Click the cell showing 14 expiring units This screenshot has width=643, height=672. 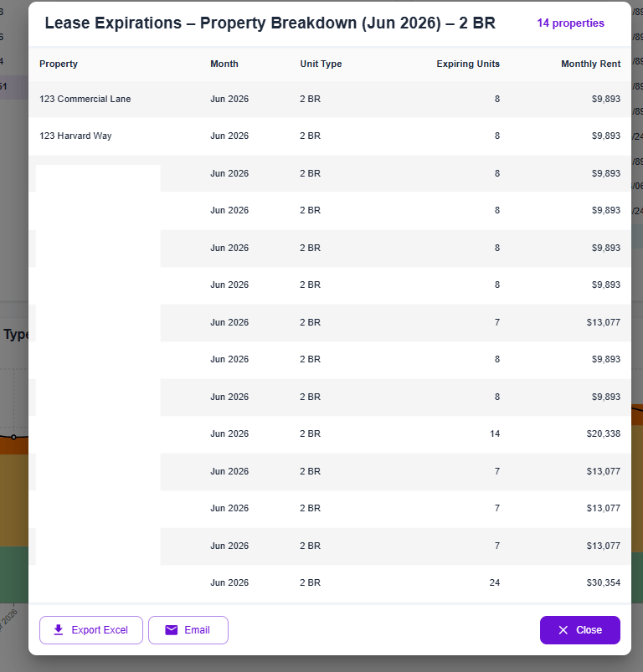pos(494,433)
